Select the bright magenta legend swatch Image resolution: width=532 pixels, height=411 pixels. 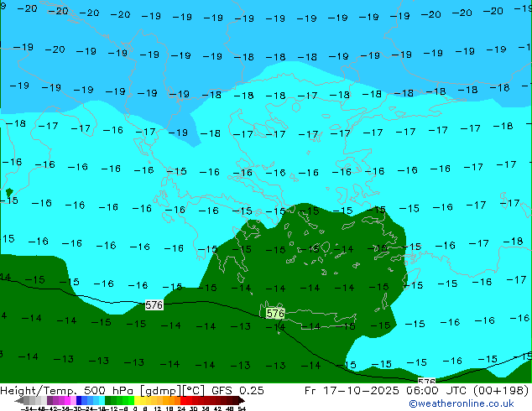(67, 400)
